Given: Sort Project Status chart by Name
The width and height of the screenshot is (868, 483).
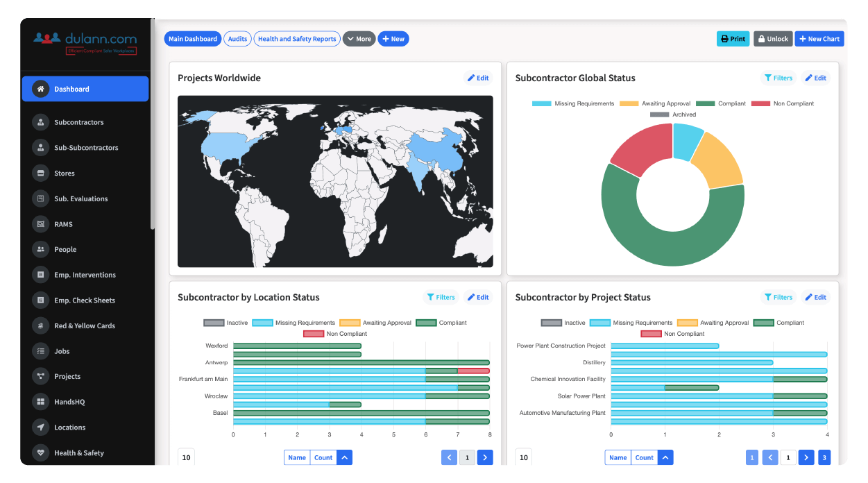Looking at the screenshot, I should click(x=618, y=457).
